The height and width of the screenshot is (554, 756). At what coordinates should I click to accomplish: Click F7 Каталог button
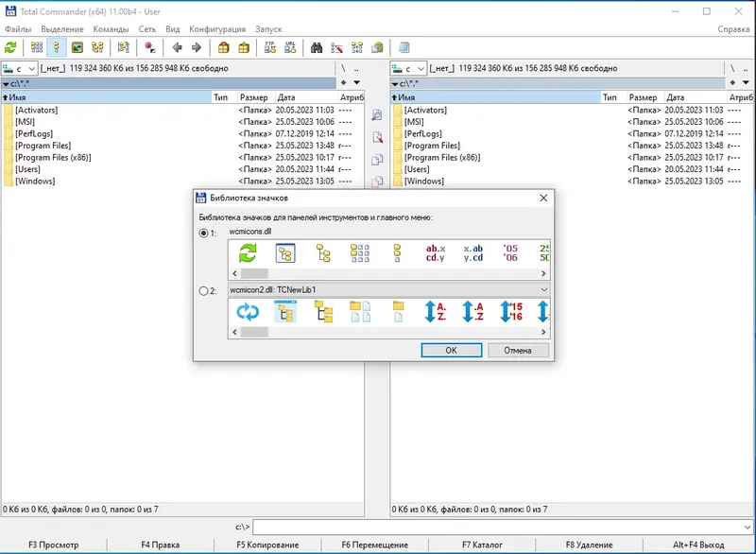(482, 545)
